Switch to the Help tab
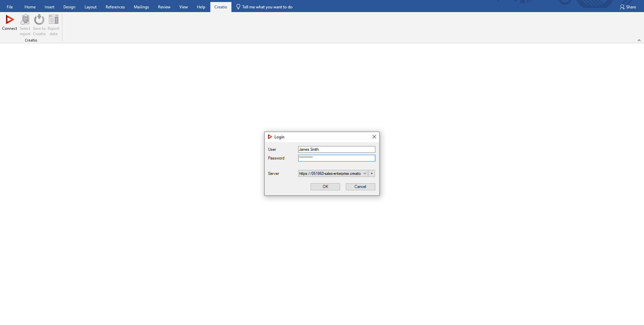The width and height of the screenshot is (644, 325). 201,7
